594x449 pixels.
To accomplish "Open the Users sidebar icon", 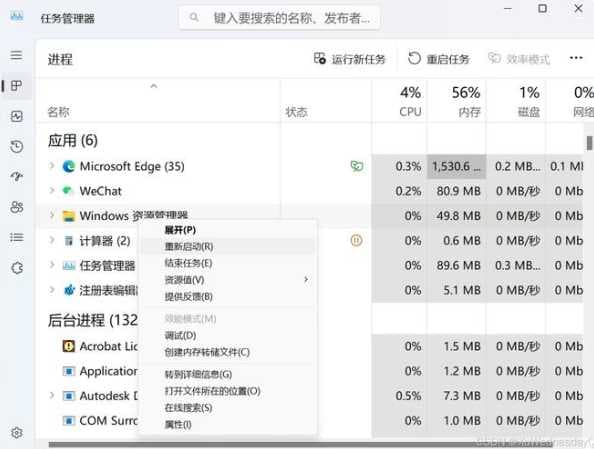I will pos(16,207).
